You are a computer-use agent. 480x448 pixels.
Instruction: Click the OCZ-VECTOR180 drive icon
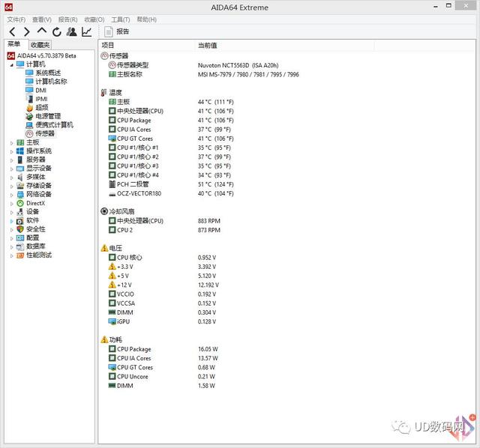point(112,194)
